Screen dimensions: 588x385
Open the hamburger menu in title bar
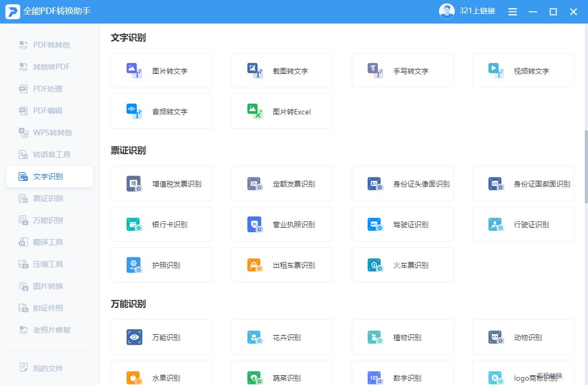tap(512, 11)
